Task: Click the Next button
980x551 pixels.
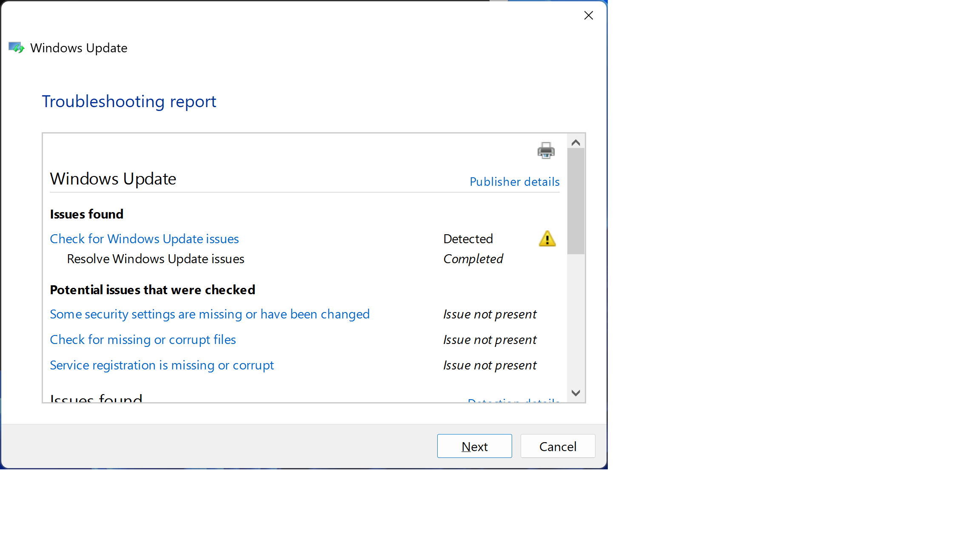Action: (x=474, y=446)
